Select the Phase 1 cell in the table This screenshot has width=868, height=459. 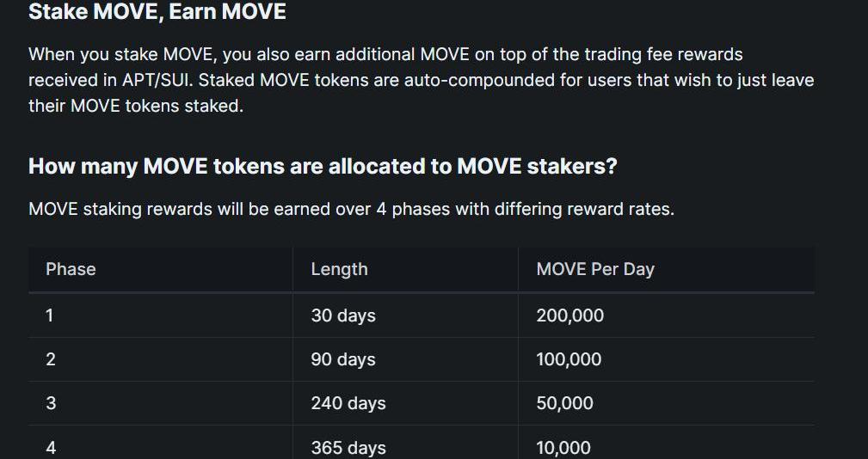tap(50, 315)
